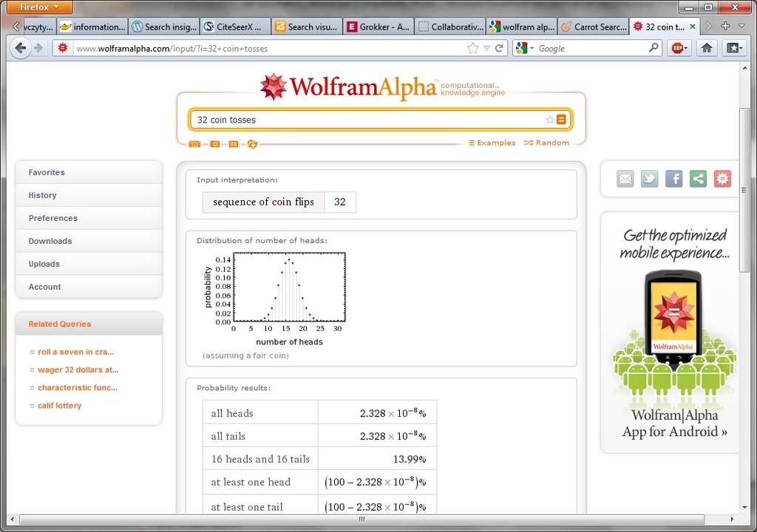Image resolution: width=757 pixels, height=532 pixels.
Task: Click the scrollbar down arrow
Action: (x=744, y=508)
